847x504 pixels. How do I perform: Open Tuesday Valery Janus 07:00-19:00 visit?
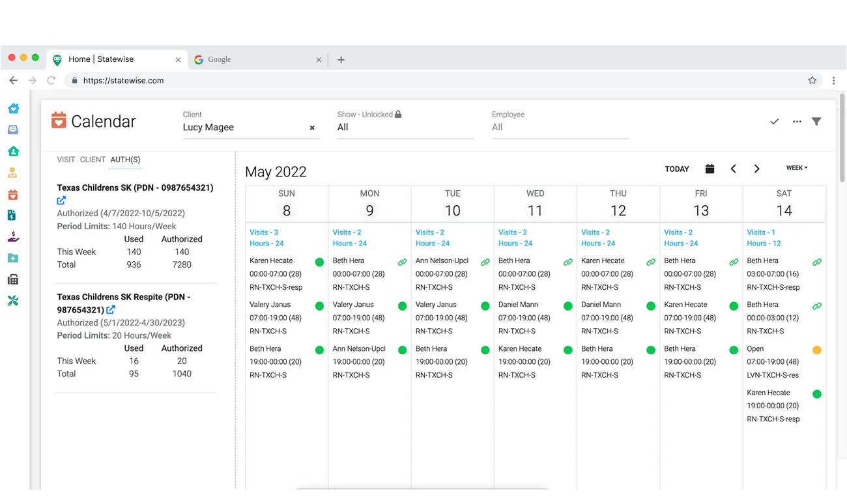click(452, 318)
